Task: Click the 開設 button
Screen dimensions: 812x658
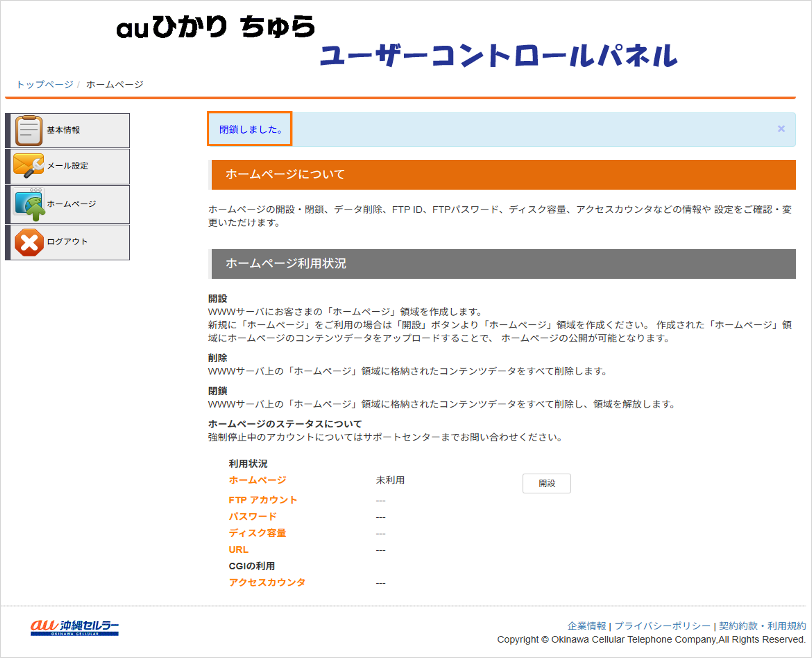Action: [x=547, y=483]
